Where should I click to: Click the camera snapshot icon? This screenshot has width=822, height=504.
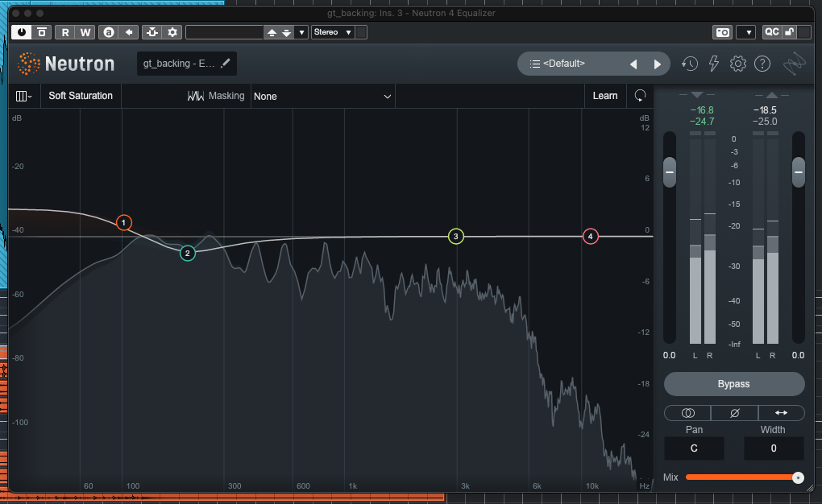coord(722,32)
